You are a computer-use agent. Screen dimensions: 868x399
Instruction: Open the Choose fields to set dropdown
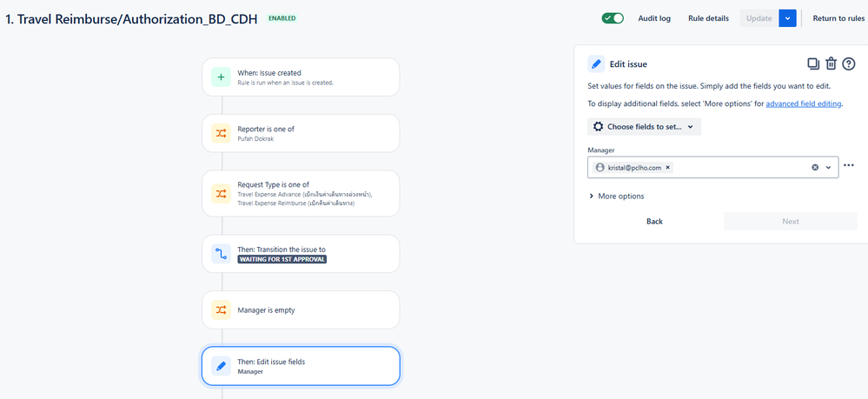(645, 126)
